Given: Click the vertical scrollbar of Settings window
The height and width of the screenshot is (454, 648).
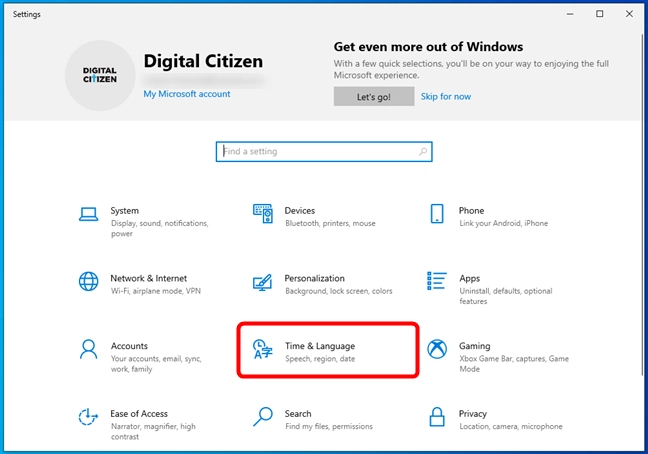Looking at the screenshot, I should [644, 207].
